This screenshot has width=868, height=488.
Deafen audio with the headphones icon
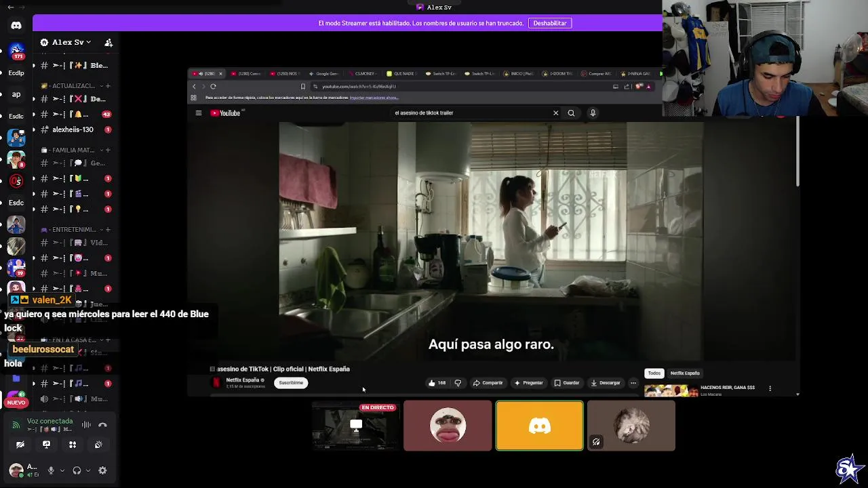pos(77,470)
